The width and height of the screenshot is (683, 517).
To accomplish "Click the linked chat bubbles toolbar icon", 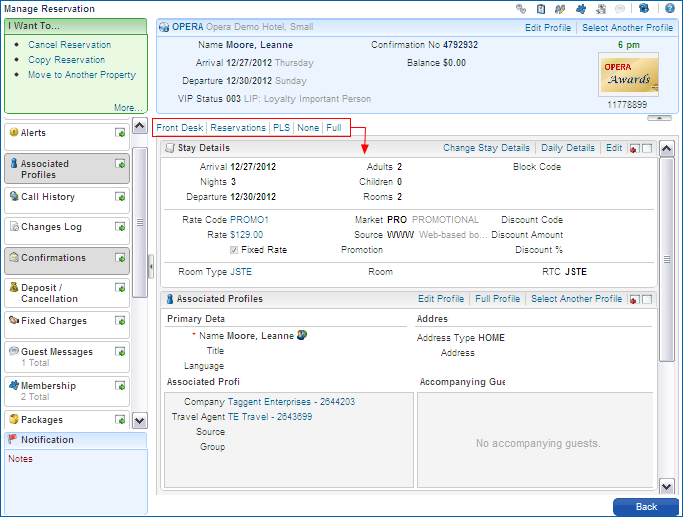I will click(x=521, y=9).
